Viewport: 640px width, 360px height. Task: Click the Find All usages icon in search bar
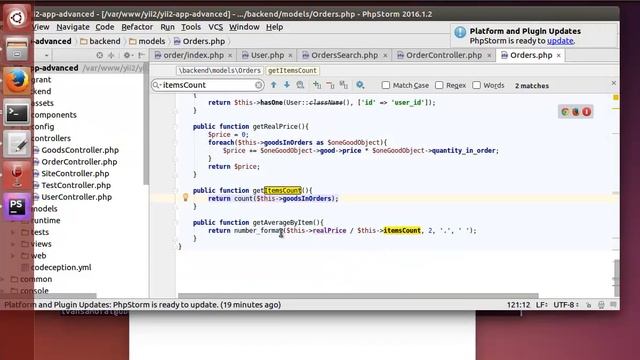point(300,85)
